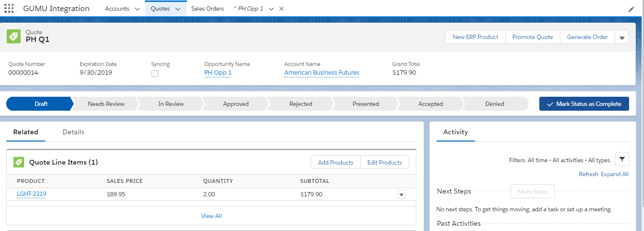This screenshot has width=644, height=231.
Task: Expand the Quotes tab dropdown chevron
Action: (178, 9)
